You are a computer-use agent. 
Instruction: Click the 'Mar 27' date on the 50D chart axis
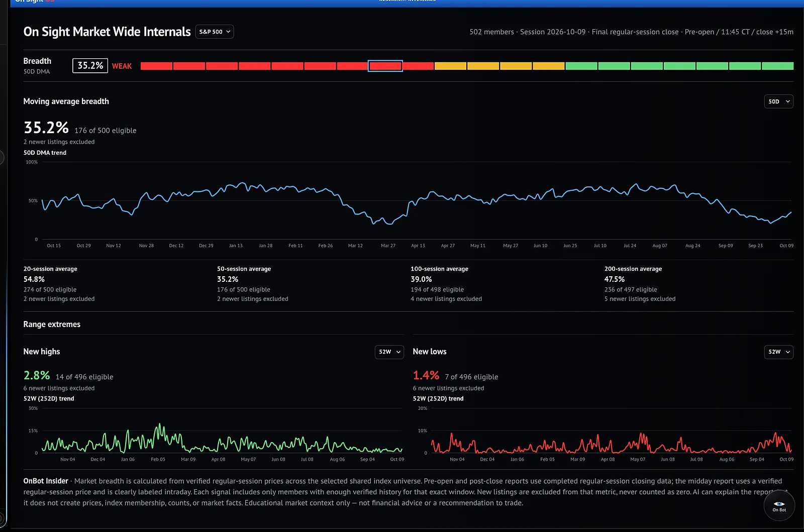[x=388, y=246]
